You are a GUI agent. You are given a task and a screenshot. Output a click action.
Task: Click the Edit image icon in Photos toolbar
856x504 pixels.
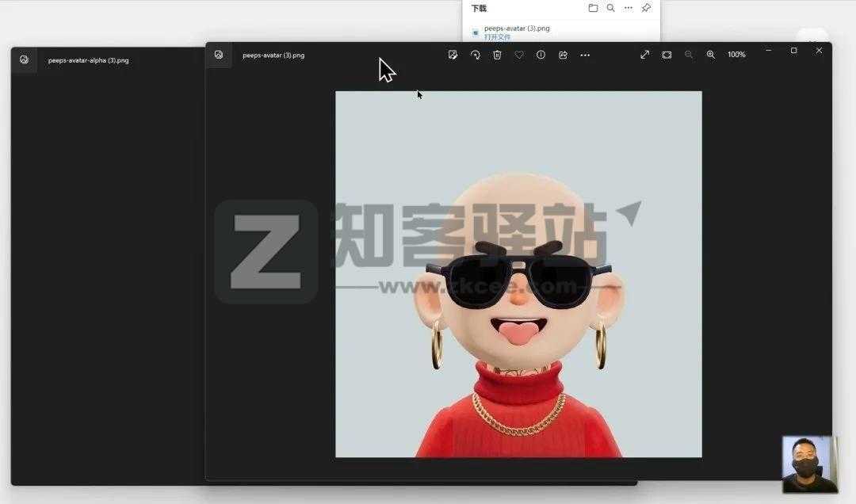(x=453, y=55)
